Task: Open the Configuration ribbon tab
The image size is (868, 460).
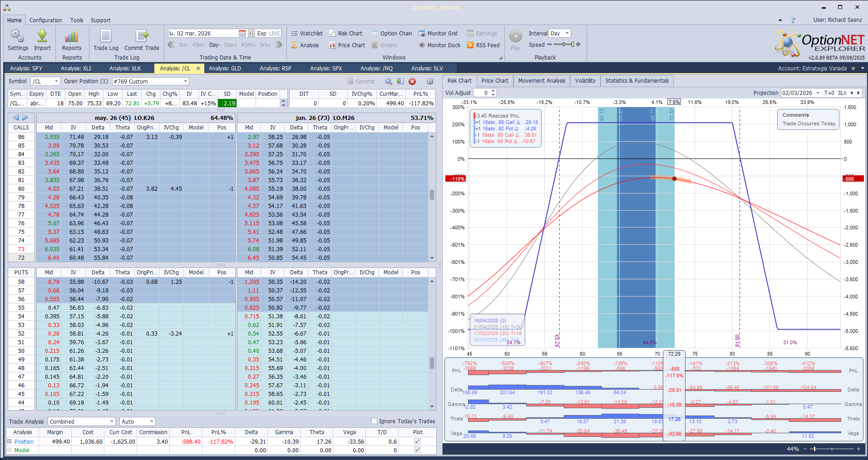Action: [45, 20]
